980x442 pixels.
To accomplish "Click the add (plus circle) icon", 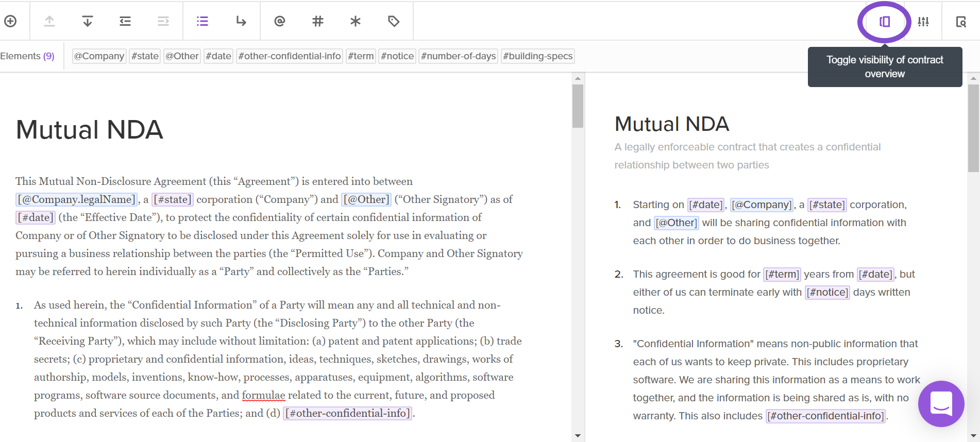I will [10, 21].
